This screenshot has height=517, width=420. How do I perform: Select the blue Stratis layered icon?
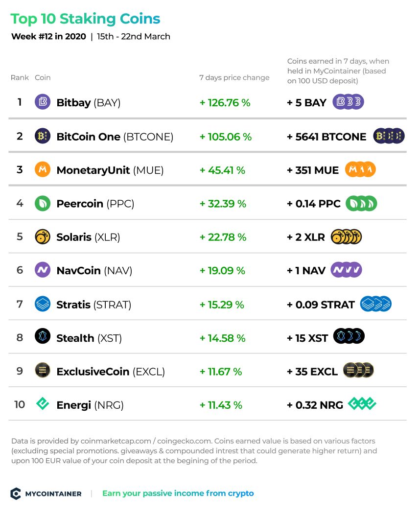point(43,304)
